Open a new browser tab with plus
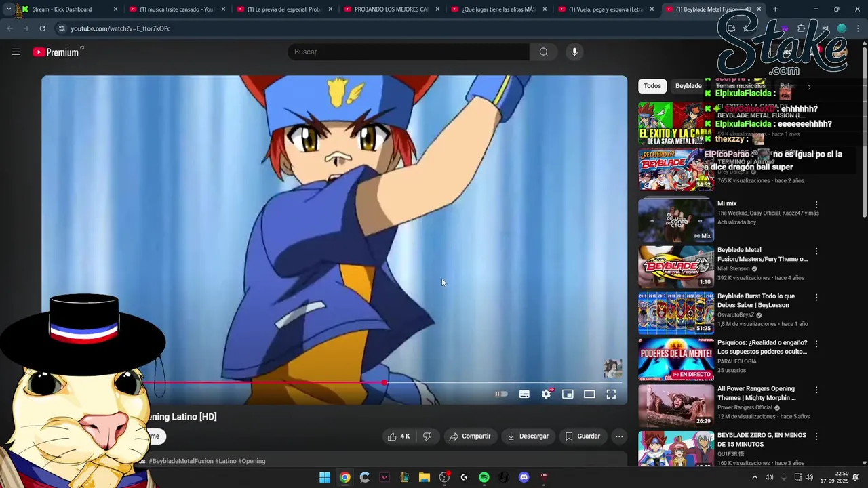The width and height of the screenshot is (868, 488). [775, 9]
